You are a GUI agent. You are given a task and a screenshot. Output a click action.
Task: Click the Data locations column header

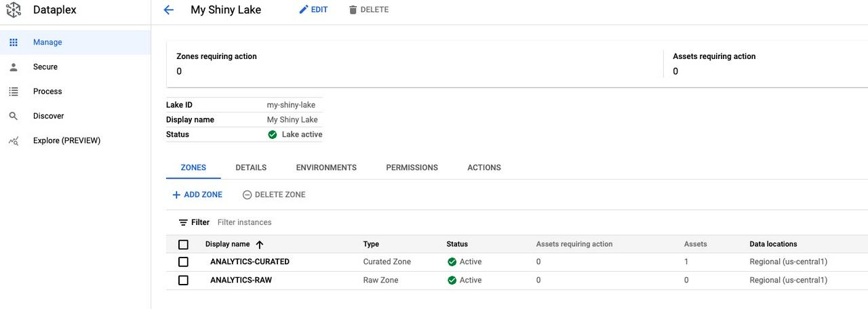tap(773, 245)
